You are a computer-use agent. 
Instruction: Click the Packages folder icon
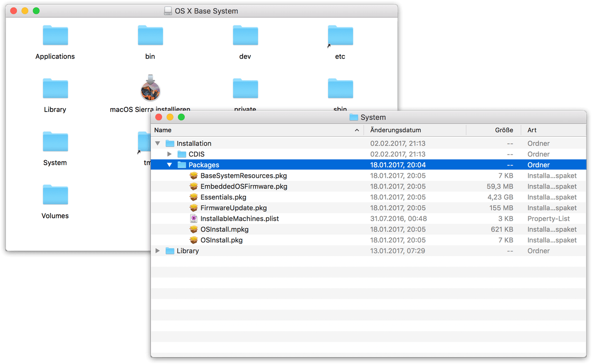182,165
